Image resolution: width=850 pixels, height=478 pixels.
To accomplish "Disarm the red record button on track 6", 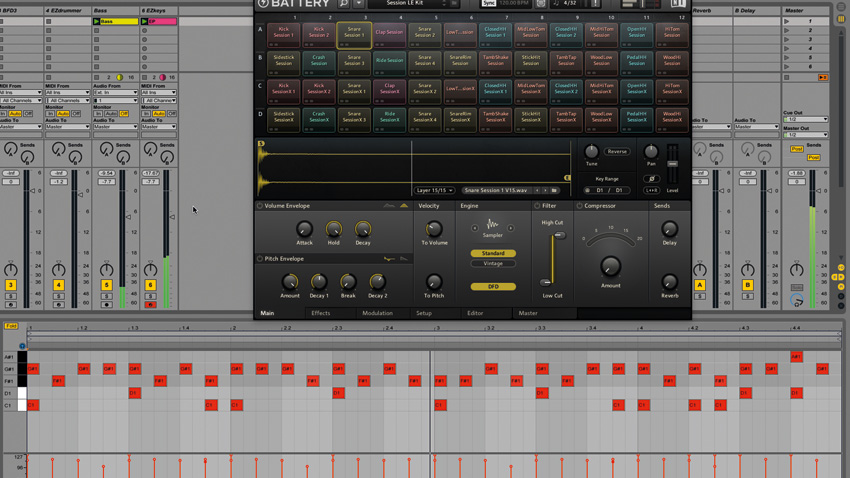I will coord(150,305).
